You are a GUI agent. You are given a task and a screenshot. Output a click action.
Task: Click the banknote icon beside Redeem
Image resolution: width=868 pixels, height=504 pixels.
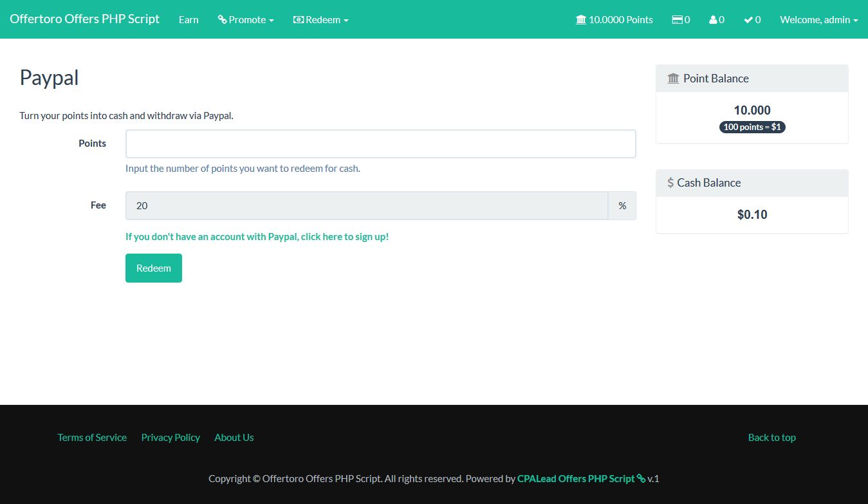[x=297, y=20]
